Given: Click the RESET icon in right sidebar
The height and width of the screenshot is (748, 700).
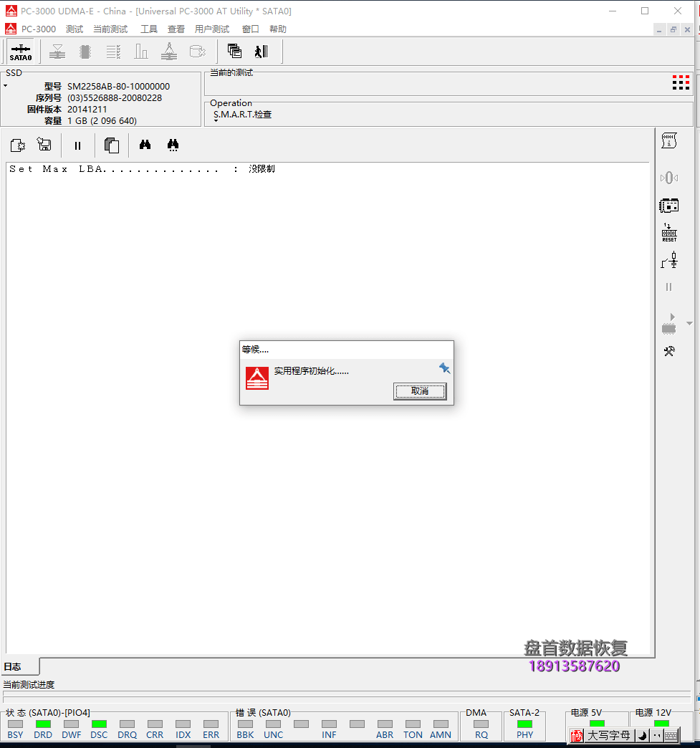Looking at the screenshot, I should (x=669, y=233).
